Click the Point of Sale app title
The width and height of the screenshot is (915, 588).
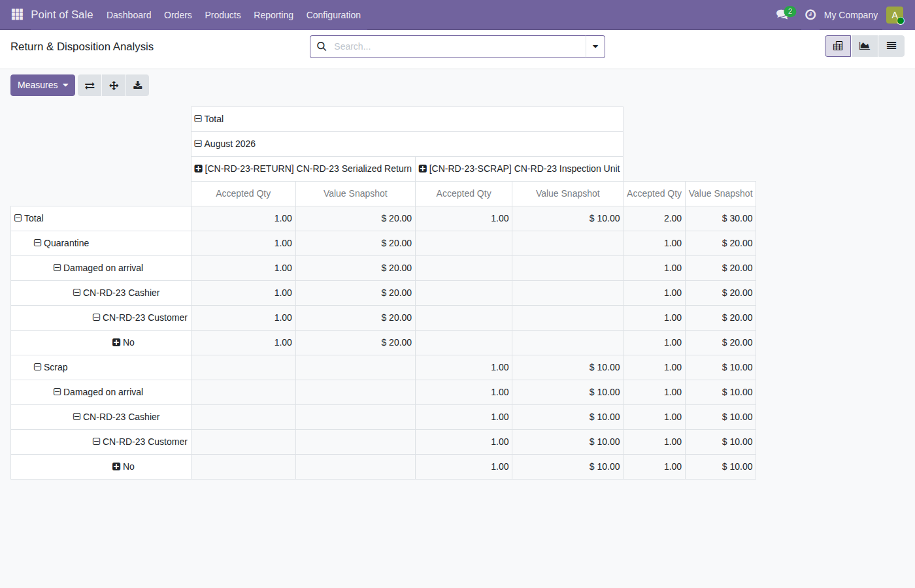(62, 14)
